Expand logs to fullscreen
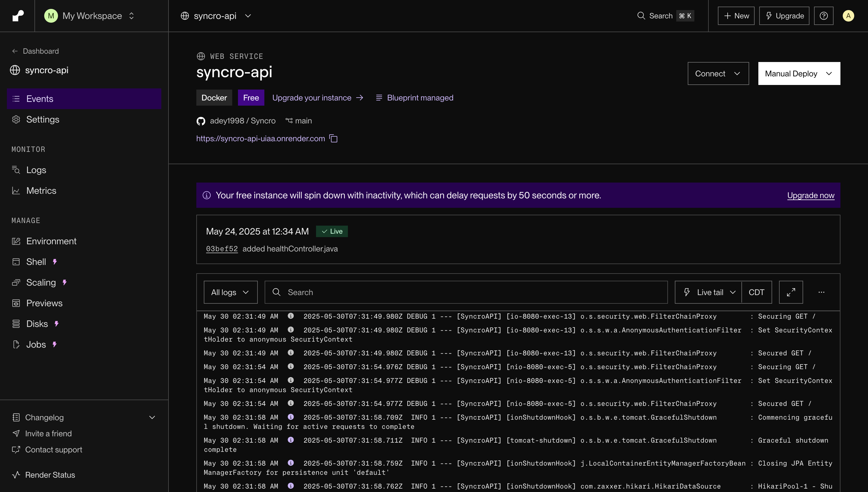Viewport: 868px width, 492px height. click(790, 292)
